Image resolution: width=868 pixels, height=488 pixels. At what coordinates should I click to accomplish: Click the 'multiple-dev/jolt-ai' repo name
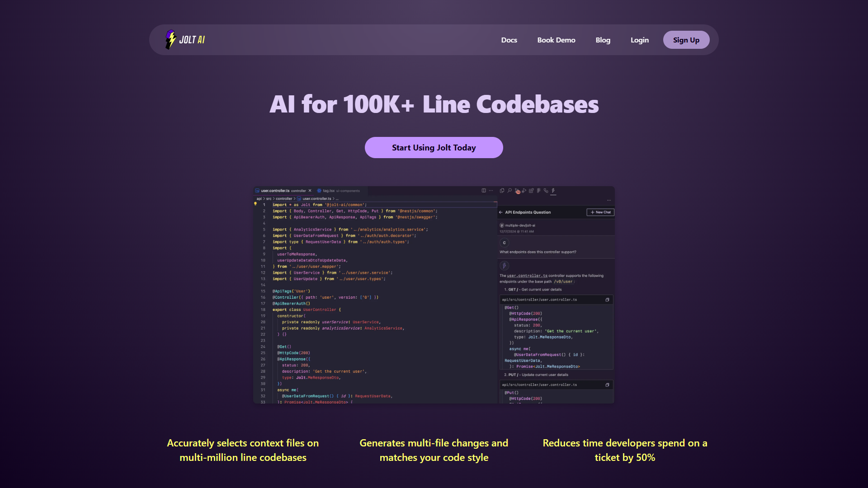(x=520, y=225)
